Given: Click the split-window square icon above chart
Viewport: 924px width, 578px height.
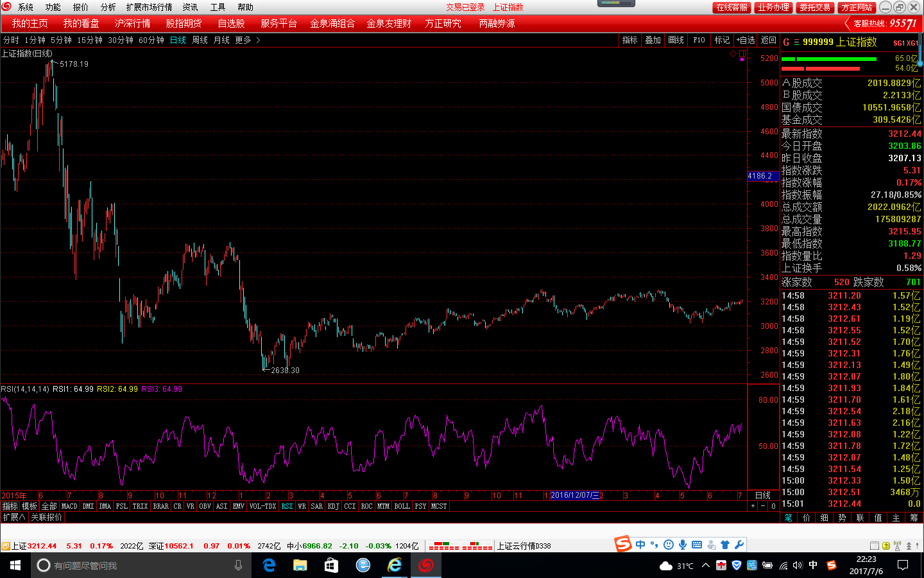Looking at the screenshot, I should (x=742, y=54).
